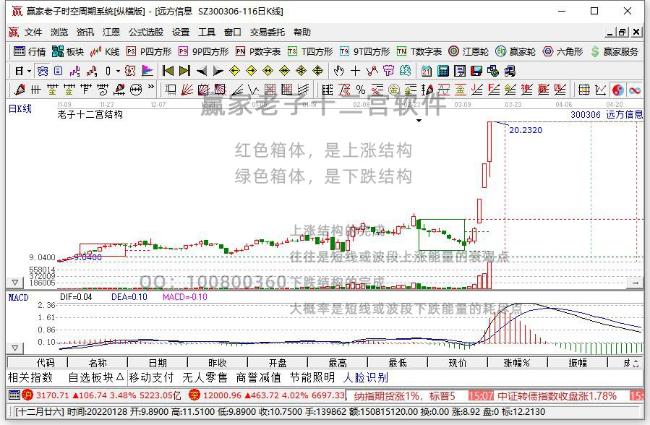This screenshot has height=425, width=650.
Task: Select the 相关指数 tab
Action: coord(30,377)
